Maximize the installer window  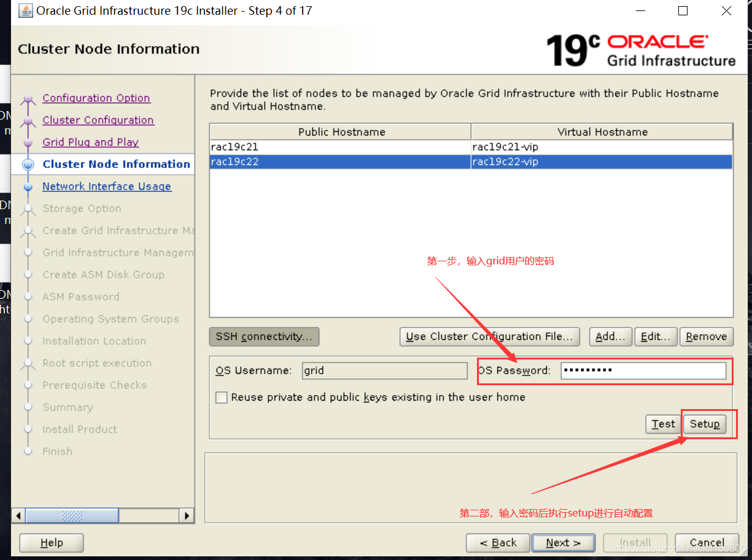(x=683, y=11)
